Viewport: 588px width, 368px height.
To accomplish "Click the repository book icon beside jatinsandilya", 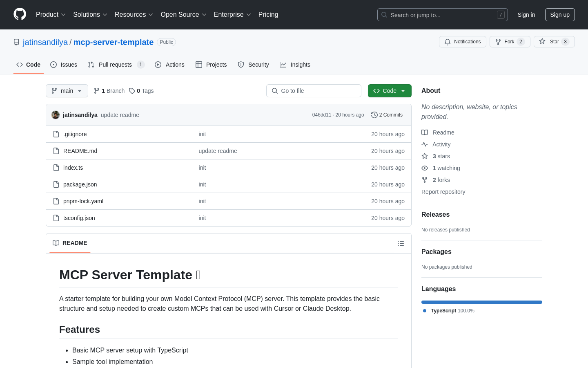I will (x=16, y=42).
